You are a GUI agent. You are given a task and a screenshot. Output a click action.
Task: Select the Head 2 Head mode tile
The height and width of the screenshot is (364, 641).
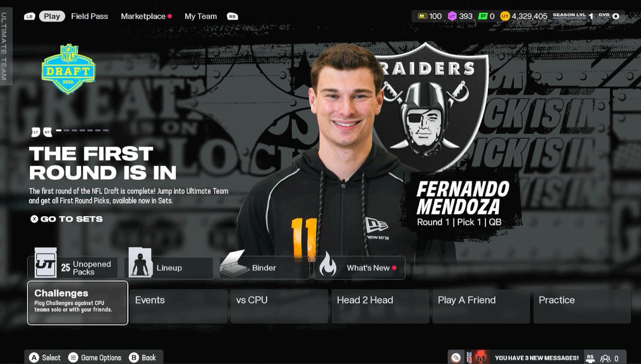click(x=380, y=306)
